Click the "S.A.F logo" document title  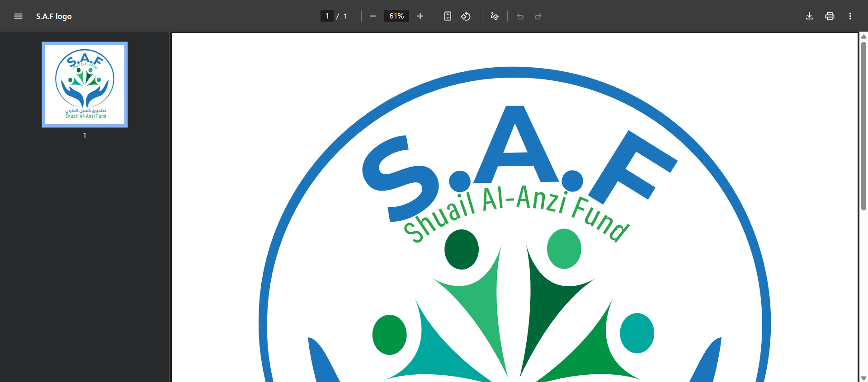click(54, 16)
